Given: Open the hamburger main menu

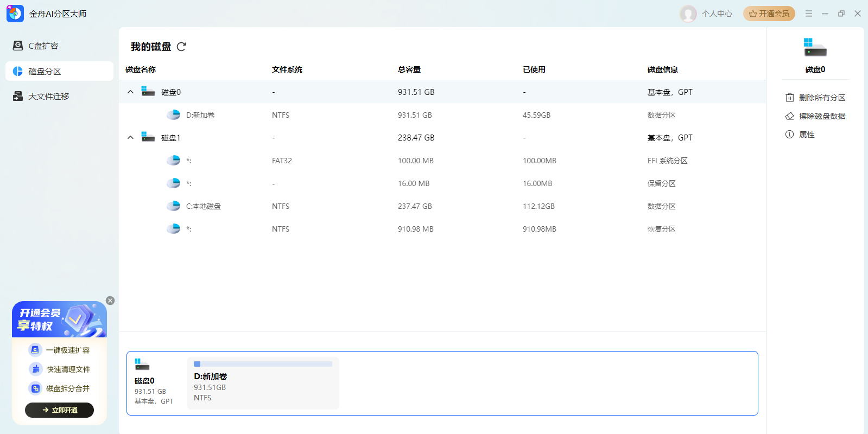Looking at the screenshot, I should [x=809, y=14].
